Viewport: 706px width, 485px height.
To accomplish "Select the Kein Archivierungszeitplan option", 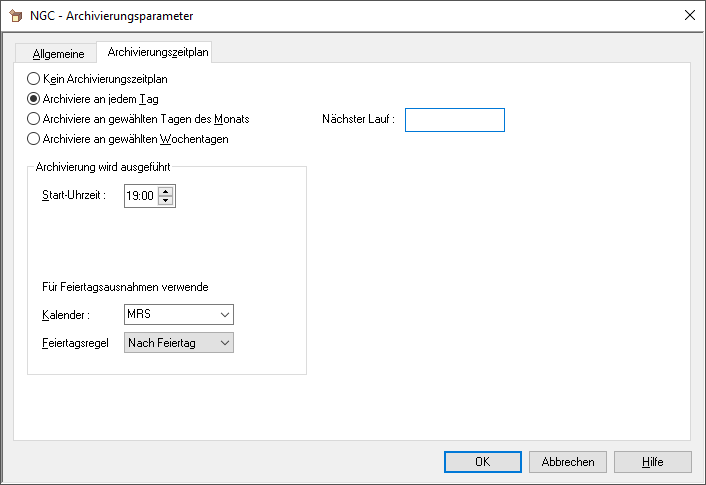I will pyautogui.click(x=34, y=79).
